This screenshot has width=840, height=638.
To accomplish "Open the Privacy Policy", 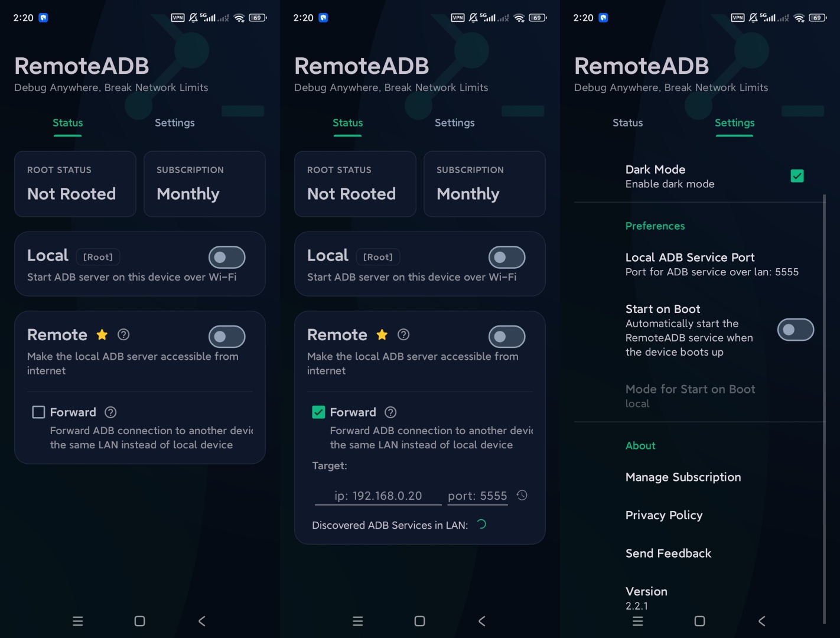I will pyautogui.click(x=664, y=515).
